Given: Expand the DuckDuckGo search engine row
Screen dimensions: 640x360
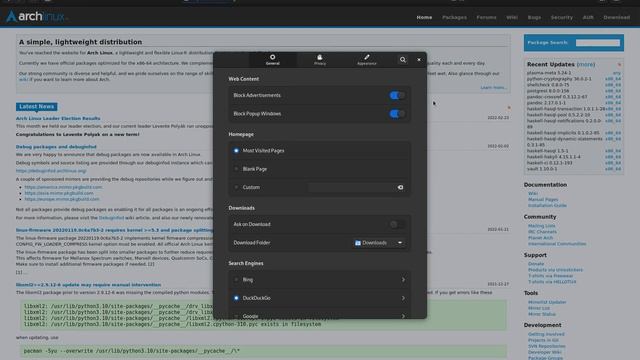Looking at the screenshot, I should coord(403,298).
